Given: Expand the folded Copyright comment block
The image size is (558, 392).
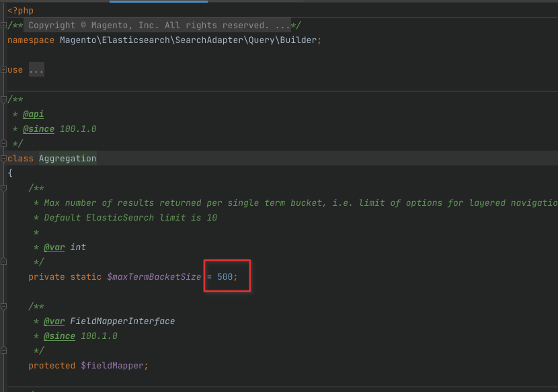Looking at the screenshot, I should tap(3, 26).
